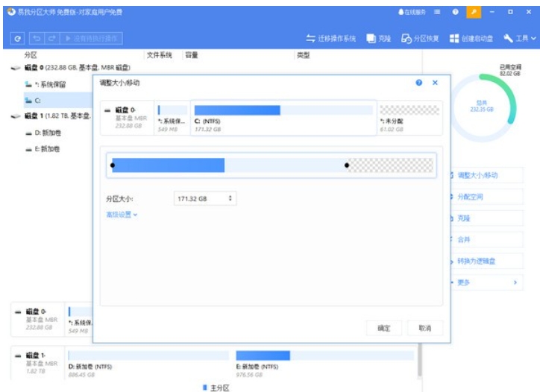Viewport: 540px width, 392px height.
Task: Open the Clone (克隆) toolbar tool
Action: (x=378, y=39)
